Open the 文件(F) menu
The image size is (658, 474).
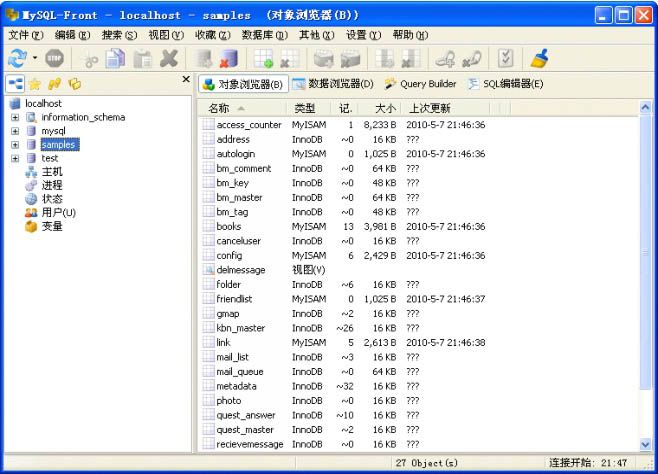coord(26,35)
